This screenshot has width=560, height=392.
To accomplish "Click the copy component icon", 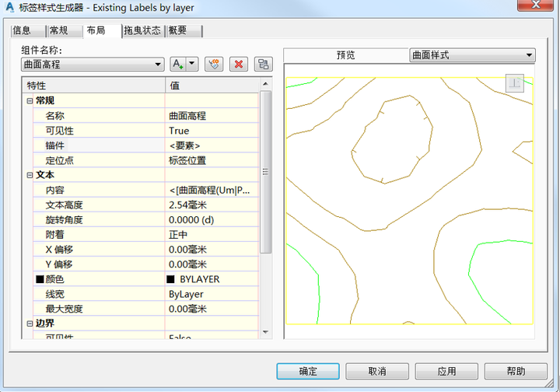I will (x=214, y=65).
